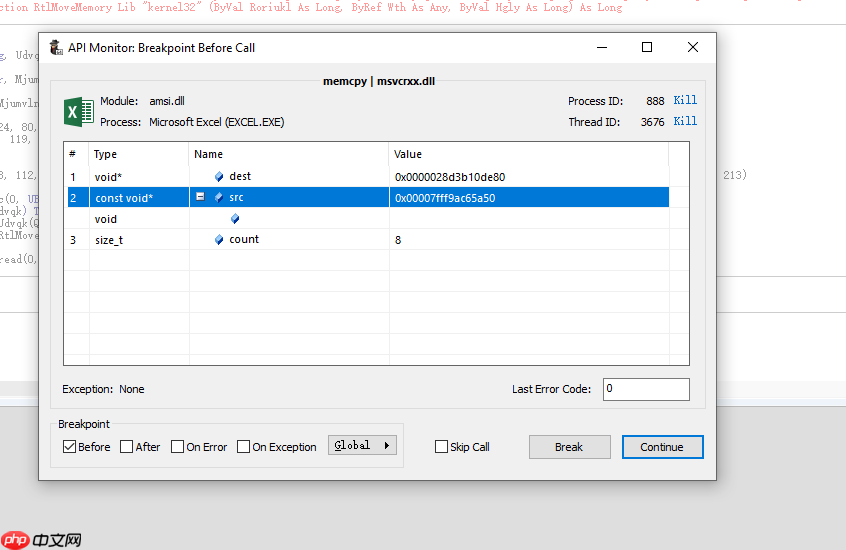The height and width of the screenshot is (550, 846).
Task: Open the Global breakpoint dropdown
Action: click(x=362, y=445)
